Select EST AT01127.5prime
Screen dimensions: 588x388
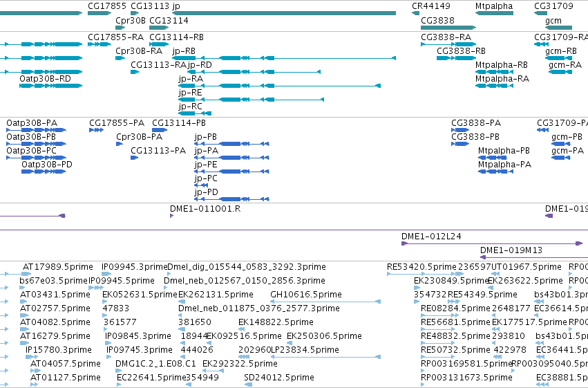click(65, 378)
